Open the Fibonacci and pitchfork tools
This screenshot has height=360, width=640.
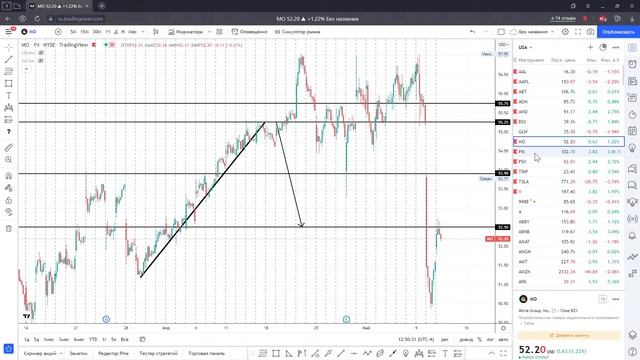pyautogui.click(x=9, y=71)
